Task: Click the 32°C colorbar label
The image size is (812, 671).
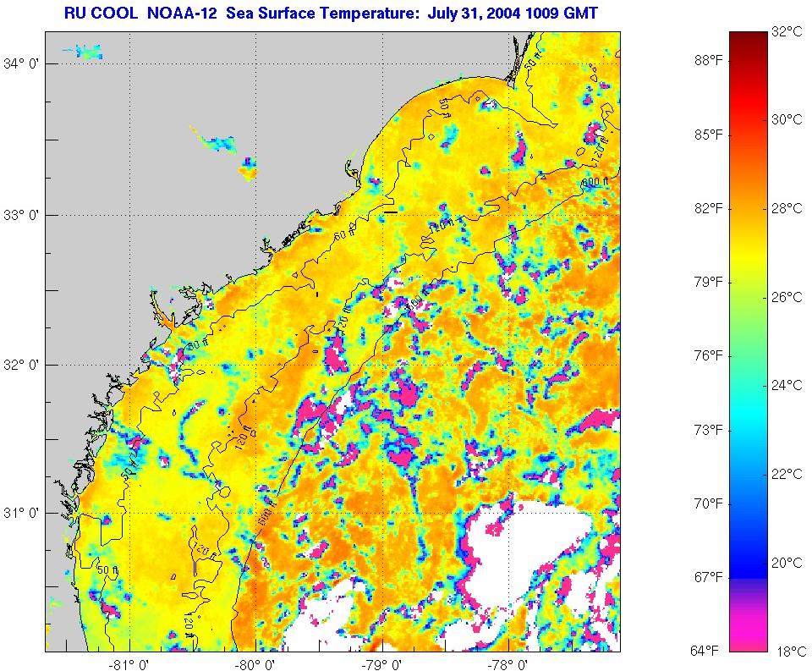Action: pos(787,31)
